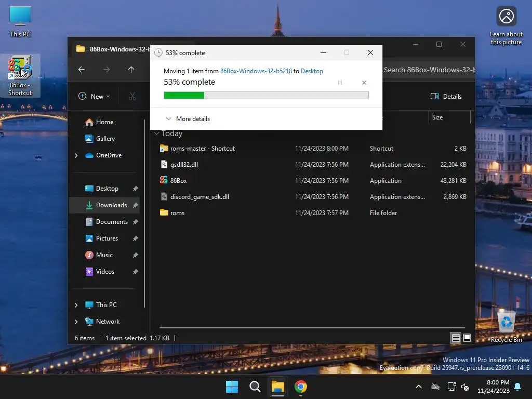This screenshot has height=399, width=532.
Task: Click the pin icon next to Downloads
Action: [x=136, y=205]
